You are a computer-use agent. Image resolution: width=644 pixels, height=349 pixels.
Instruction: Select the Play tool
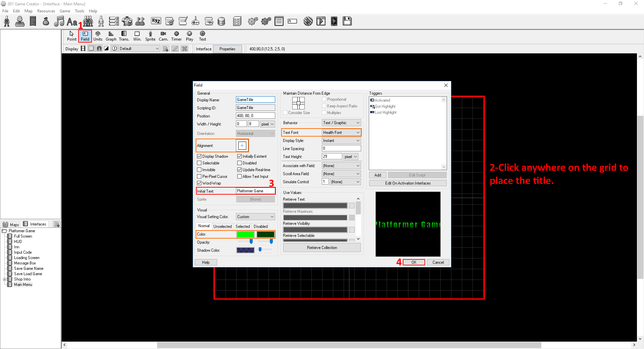pos(189,36)
